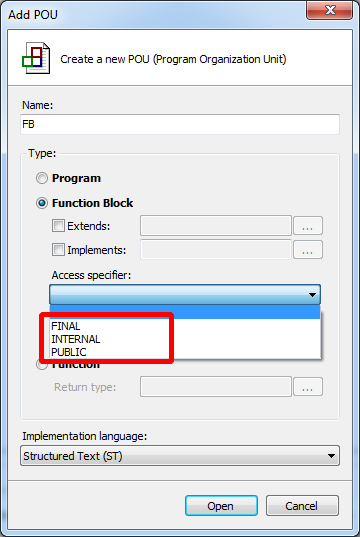Click the browse button beside Return type
The width and height of the screenshot is (360, 537).
308,387
